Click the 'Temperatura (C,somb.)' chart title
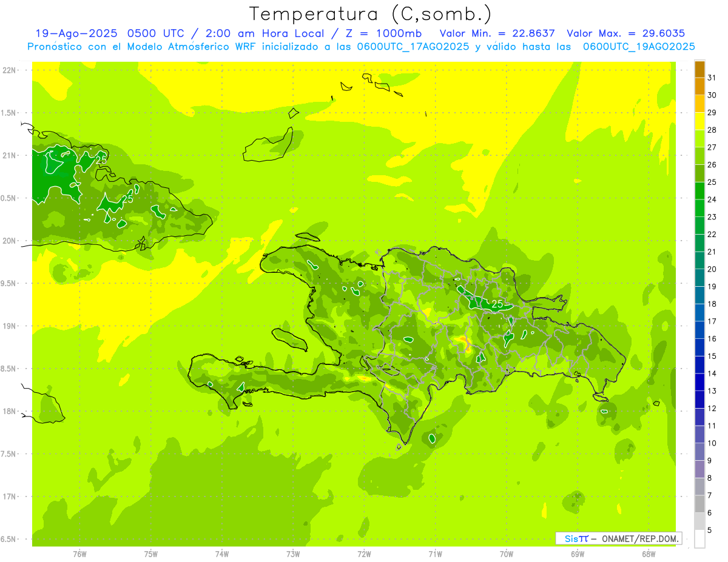Viewport: 728px width, 562px height. click(x=370, y=13)
